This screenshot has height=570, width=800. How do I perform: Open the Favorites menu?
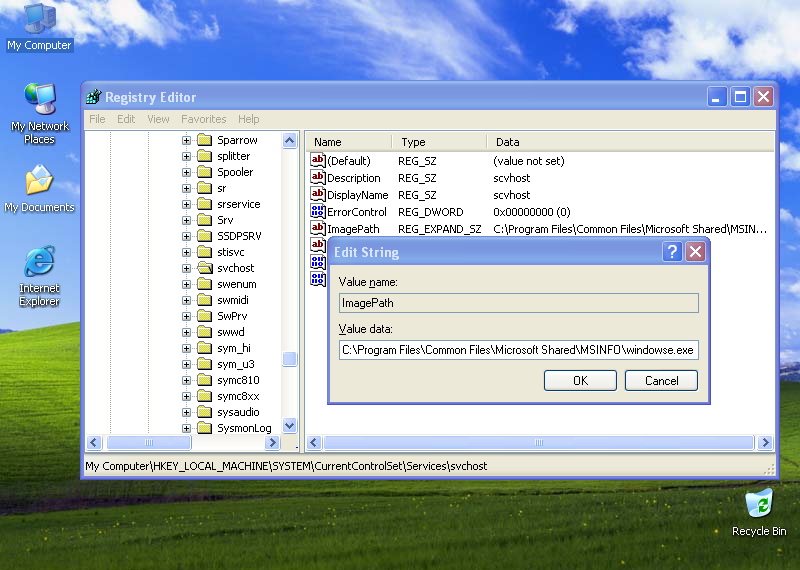point(204,119)
